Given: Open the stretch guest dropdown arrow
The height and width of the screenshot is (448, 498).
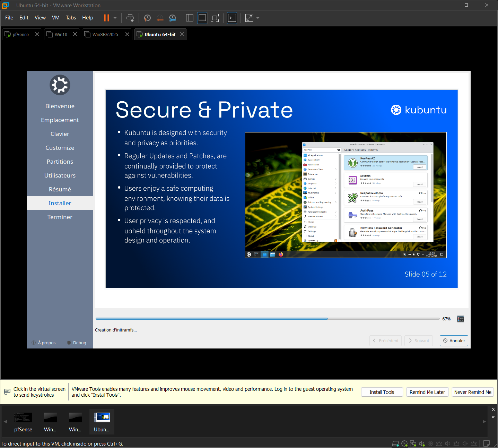Looking at the screenshot, I should click(258, 18).
